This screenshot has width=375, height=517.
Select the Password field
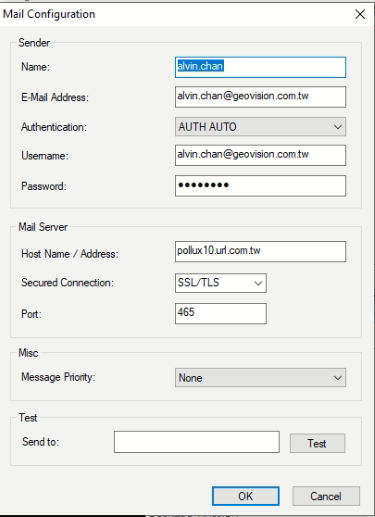click(x=260, y=186)
